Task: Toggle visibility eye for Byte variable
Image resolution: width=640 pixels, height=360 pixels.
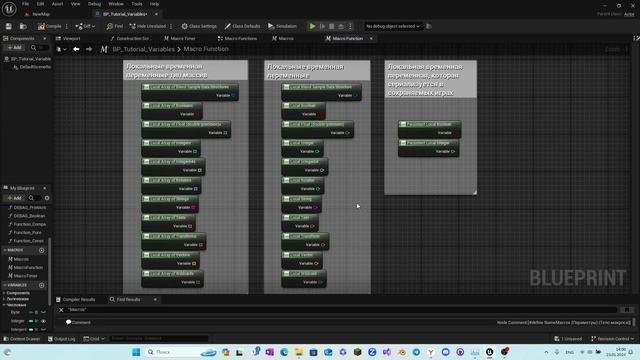Action: click(x=43, y=312)
